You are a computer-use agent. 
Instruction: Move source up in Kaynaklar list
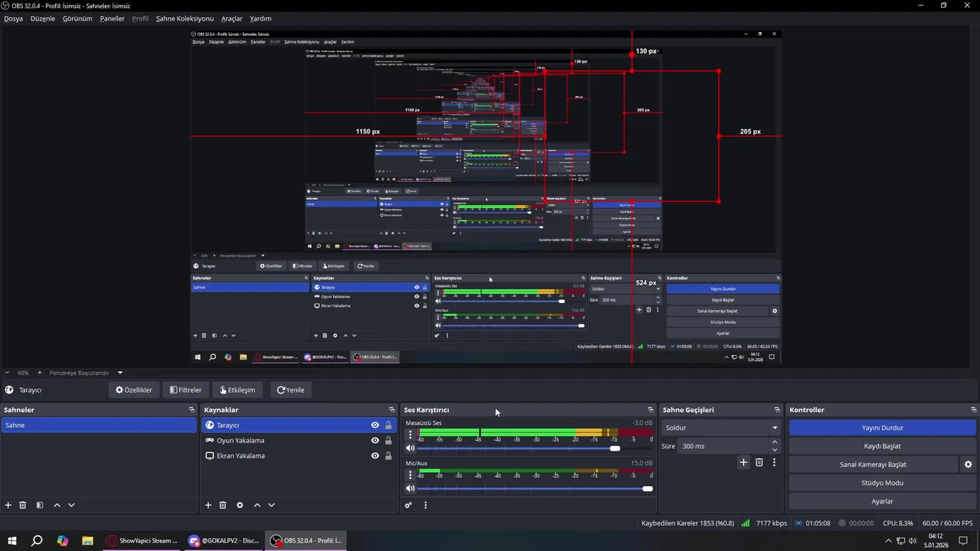[x=256, y=505]
